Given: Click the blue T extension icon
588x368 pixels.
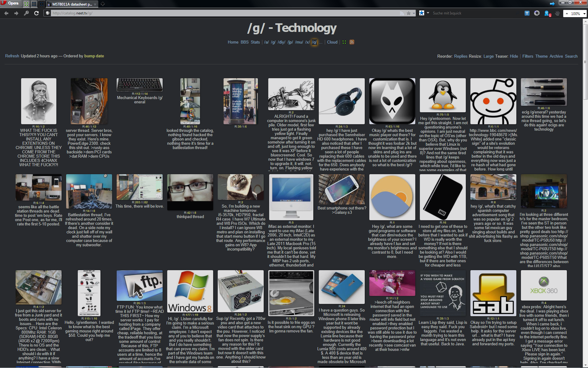Looking at the screenshot, I should pos(527,13).
